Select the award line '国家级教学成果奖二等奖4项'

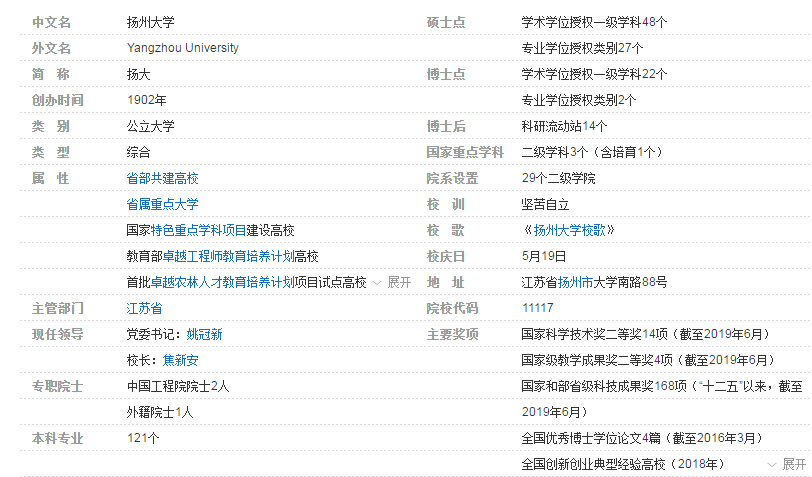tap(597, 360)
